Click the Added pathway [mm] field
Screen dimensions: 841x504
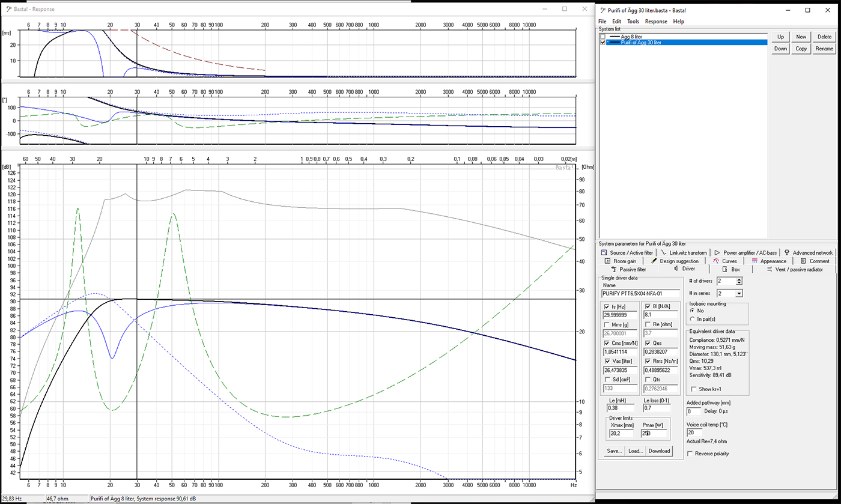[693, 411]
